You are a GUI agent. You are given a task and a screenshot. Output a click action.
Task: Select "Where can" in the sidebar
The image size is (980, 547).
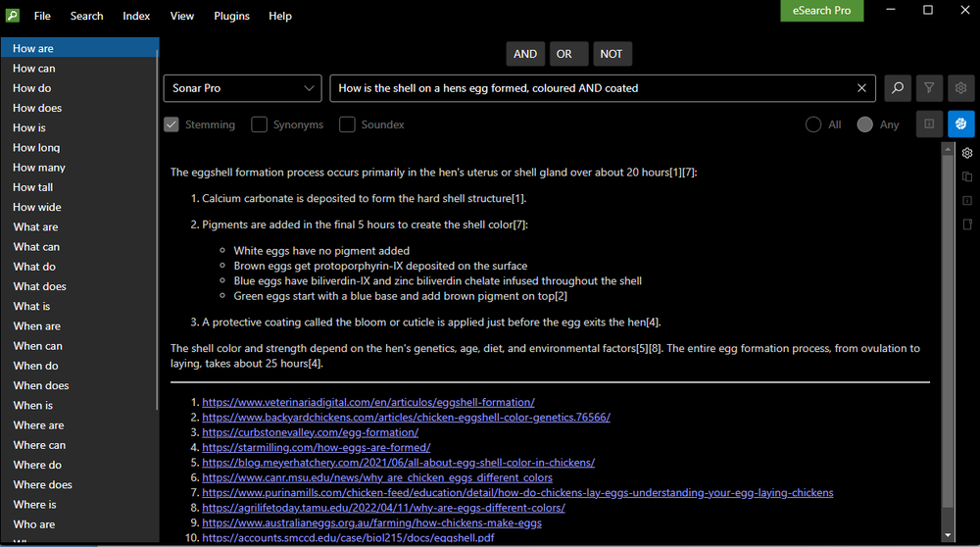79,445
